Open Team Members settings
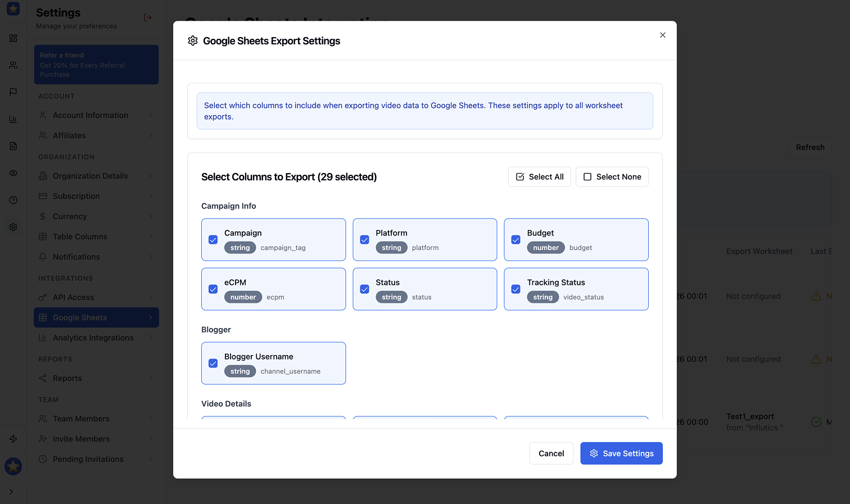 coord(96,419)
